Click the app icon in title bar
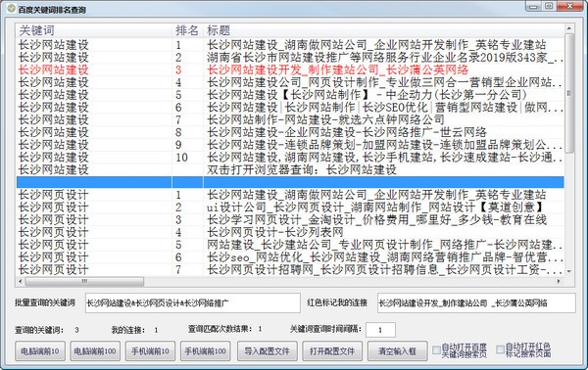The width and height of the screenshot is (588, 370). (12, 8)
